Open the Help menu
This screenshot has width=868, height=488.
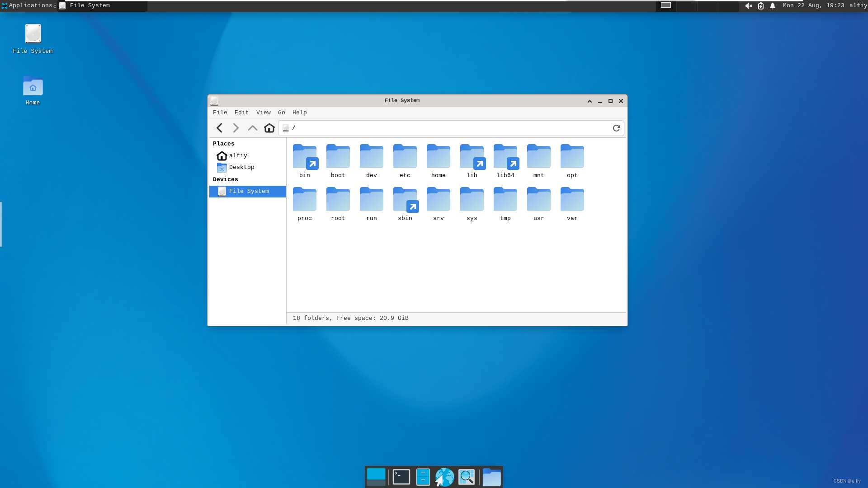[300, 113]
